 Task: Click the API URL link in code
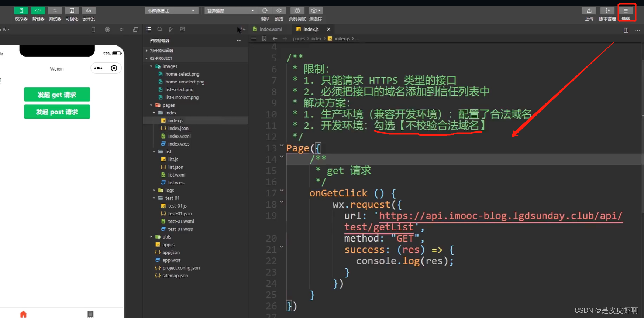click(x=500, y=216)
